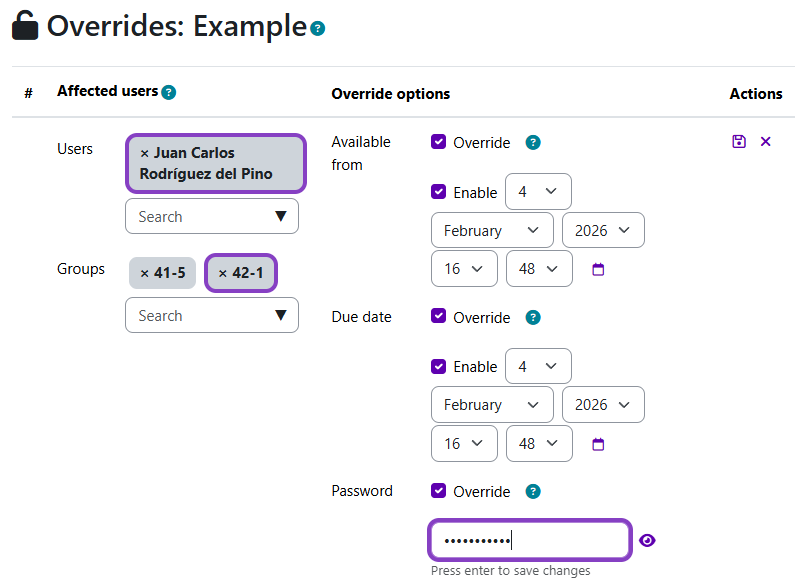
Task: Open the Available from calendar picker icon
Action: pyautogui.click(x=599, y=269)
